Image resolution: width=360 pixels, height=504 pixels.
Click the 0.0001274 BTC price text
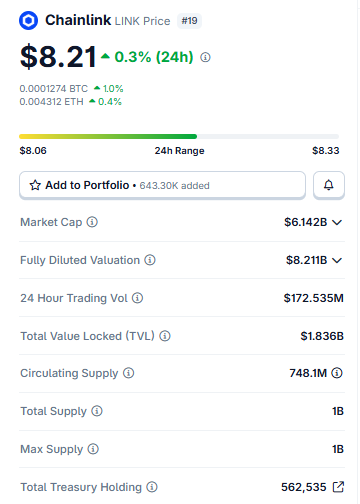(53, 89)
